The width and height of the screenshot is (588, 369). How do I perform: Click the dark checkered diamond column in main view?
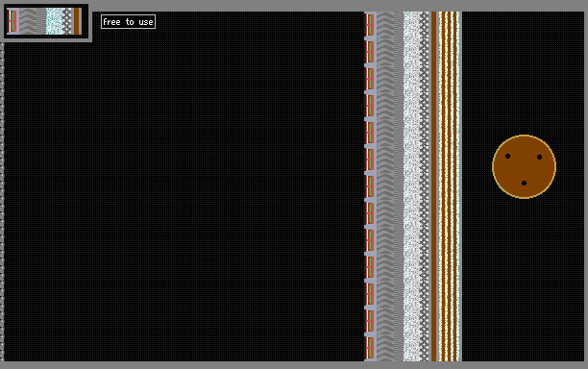point(424,186)
